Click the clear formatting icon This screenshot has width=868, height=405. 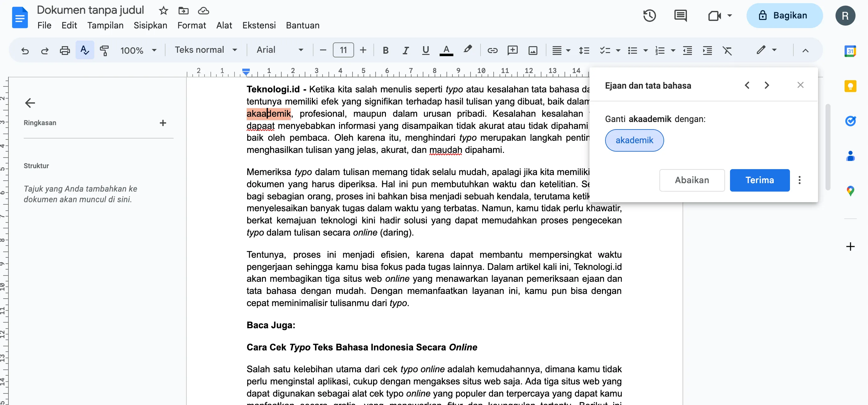coord(727,50)
